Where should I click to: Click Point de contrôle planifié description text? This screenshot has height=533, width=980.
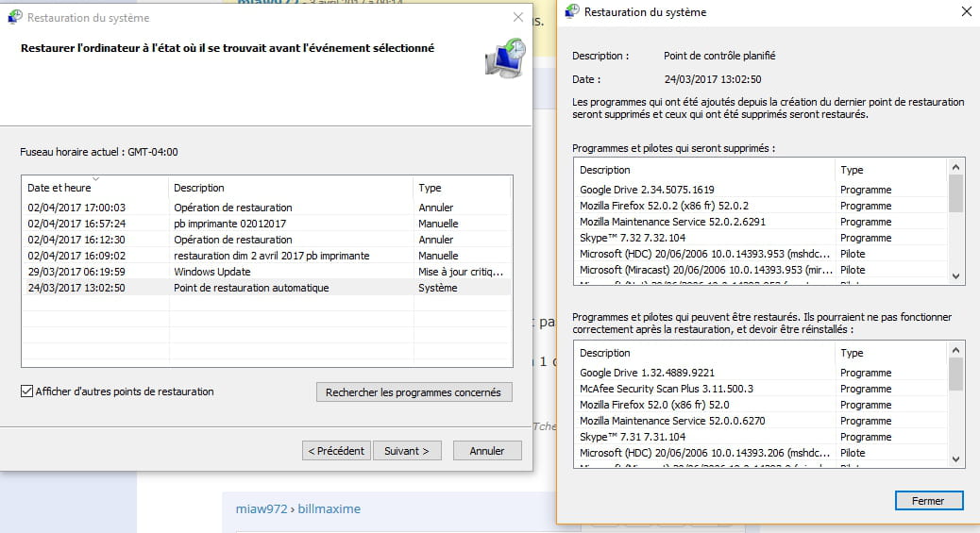point(719,56)
